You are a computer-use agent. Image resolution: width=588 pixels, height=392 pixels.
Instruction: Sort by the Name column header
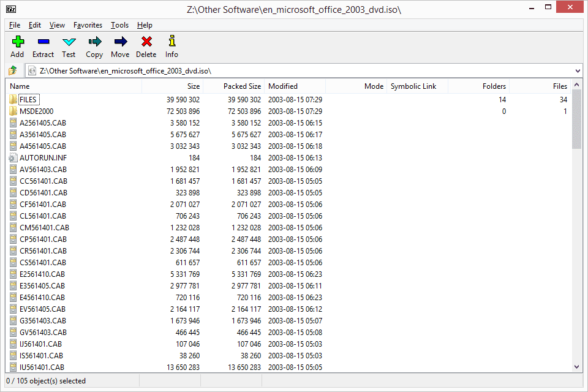tap(74, 86)
